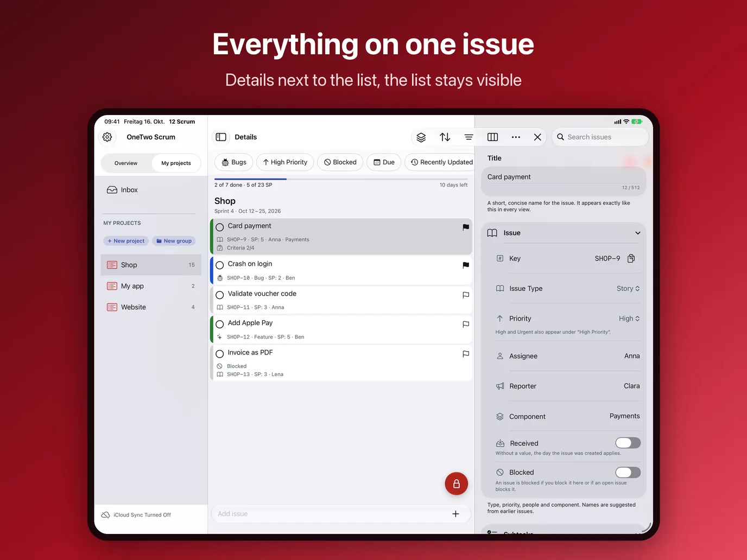Flag the Validate voucher code issue
The height and width of the screenshot is (560, 747).
pos(466,295)
